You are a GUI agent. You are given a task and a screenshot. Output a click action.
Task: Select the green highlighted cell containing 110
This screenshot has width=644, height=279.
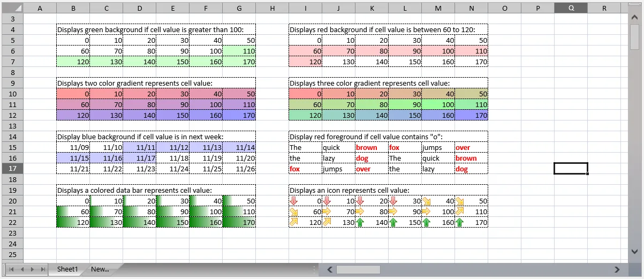(x=239, y=51)
